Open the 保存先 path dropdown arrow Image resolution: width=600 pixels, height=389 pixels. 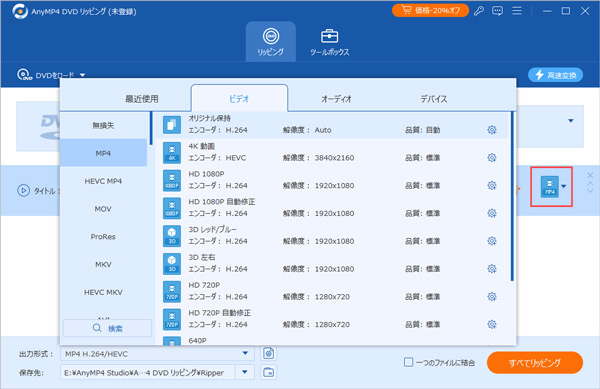(x=245, y=372)
